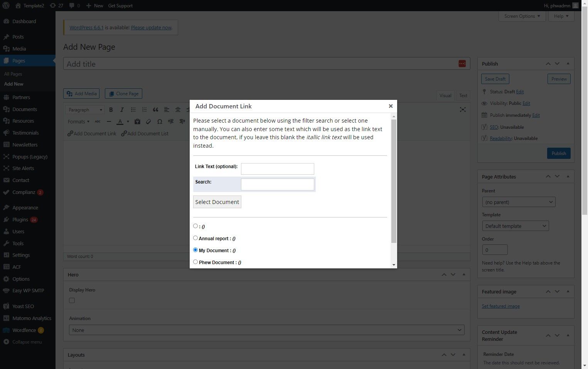The image size is (588, 369).
Task: Open the Animation dropdown set to None
Action: (267, 330)
